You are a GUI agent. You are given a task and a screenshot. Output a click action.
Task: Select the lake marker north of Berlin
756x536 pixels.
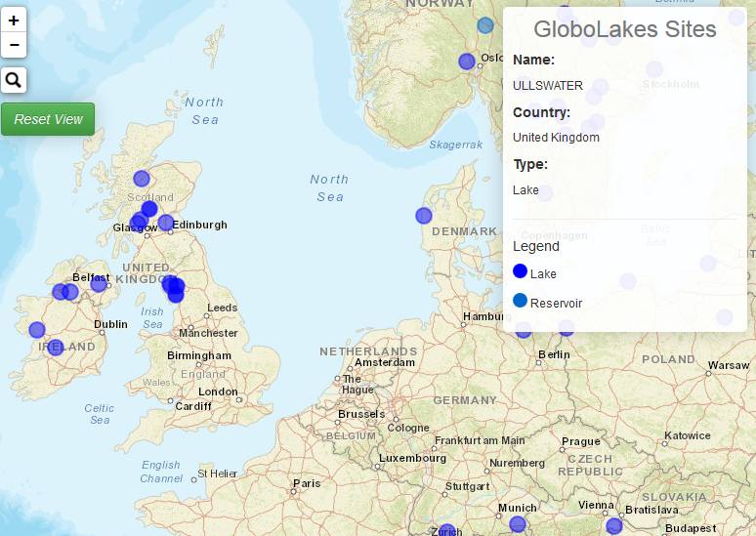tap(567, 328)
